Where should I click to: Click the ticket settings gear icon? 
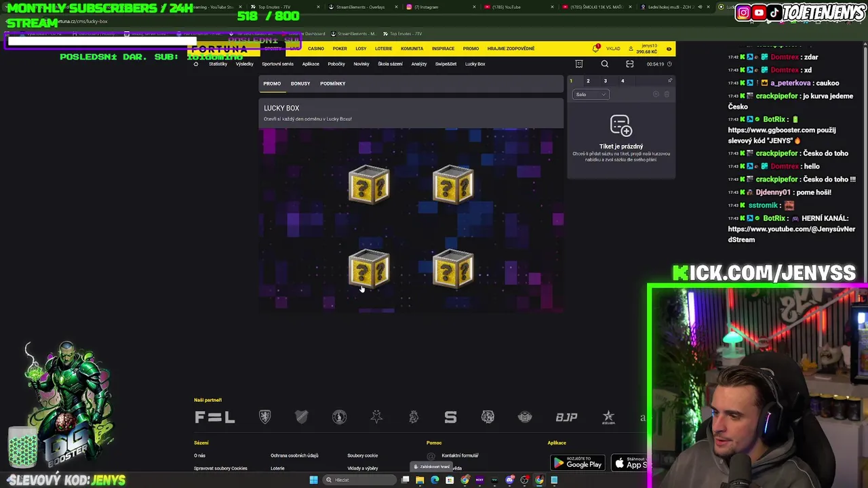[x=656, y=94]
